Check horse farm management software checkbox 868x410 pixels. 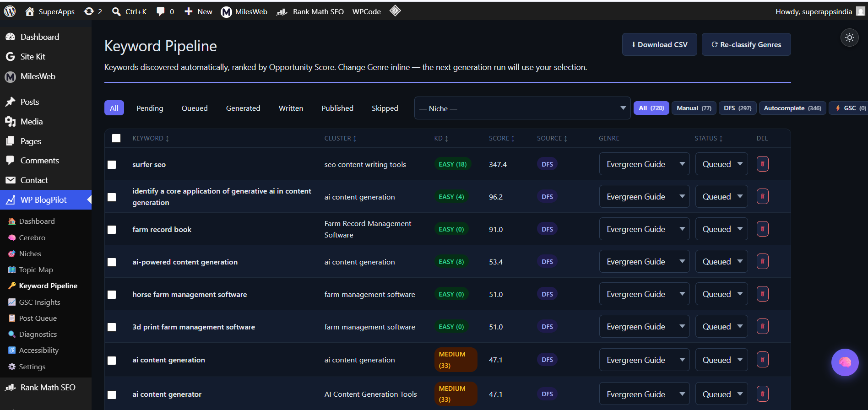112,295
